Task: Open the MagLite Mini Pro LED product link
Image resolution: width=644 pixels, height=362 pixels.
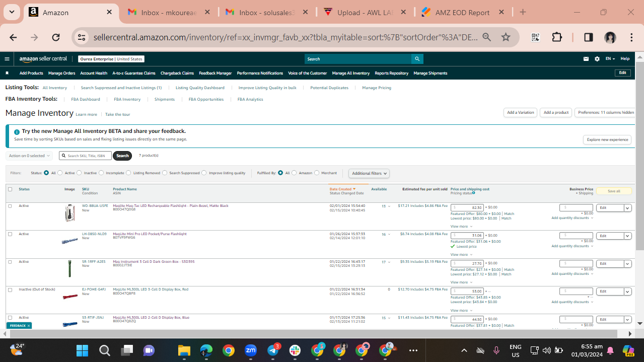Action: click(150, 234)
